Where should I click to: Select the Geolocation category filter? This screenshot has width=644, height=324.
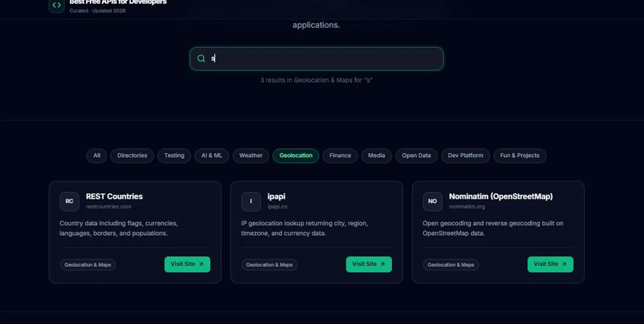(x=296, y=156)
